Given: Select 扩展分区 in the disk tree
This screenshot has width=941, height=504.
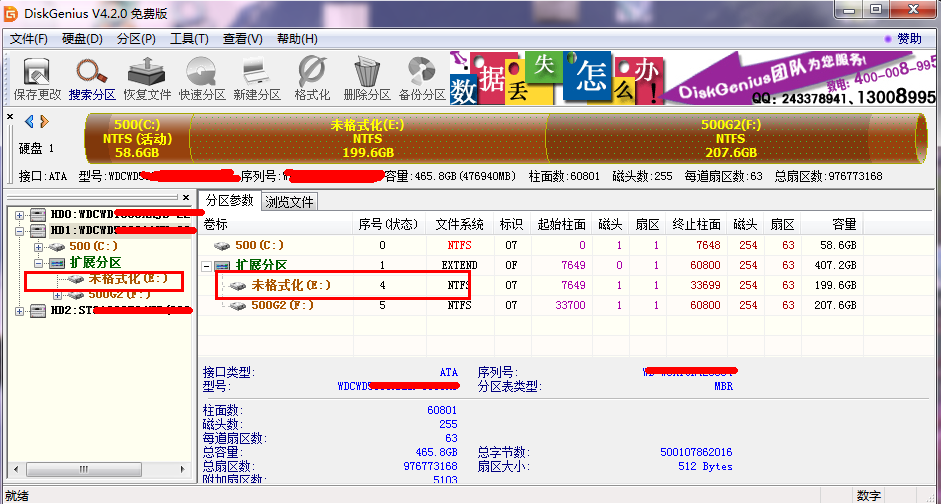Looking at the screenshot, I should pyautogui.click(x=95, y=263).
